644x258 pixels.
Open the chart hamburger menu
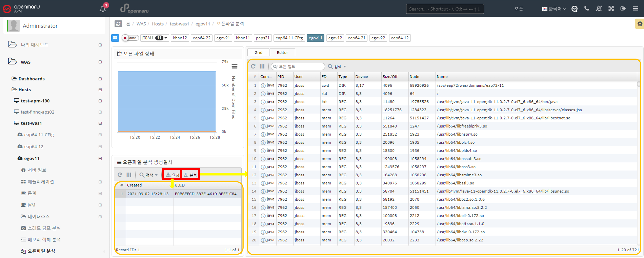(x=234, y=66)
